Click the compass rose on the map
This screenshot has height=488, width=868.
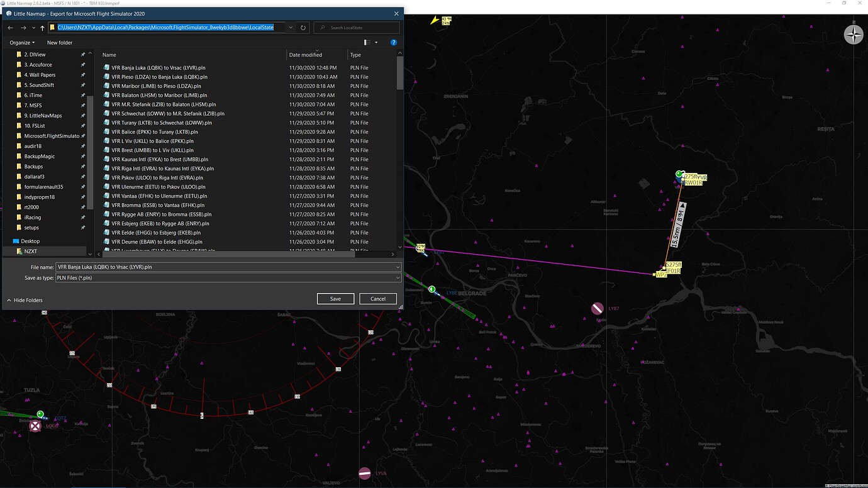pyautogui.click(x=854, y=34)
